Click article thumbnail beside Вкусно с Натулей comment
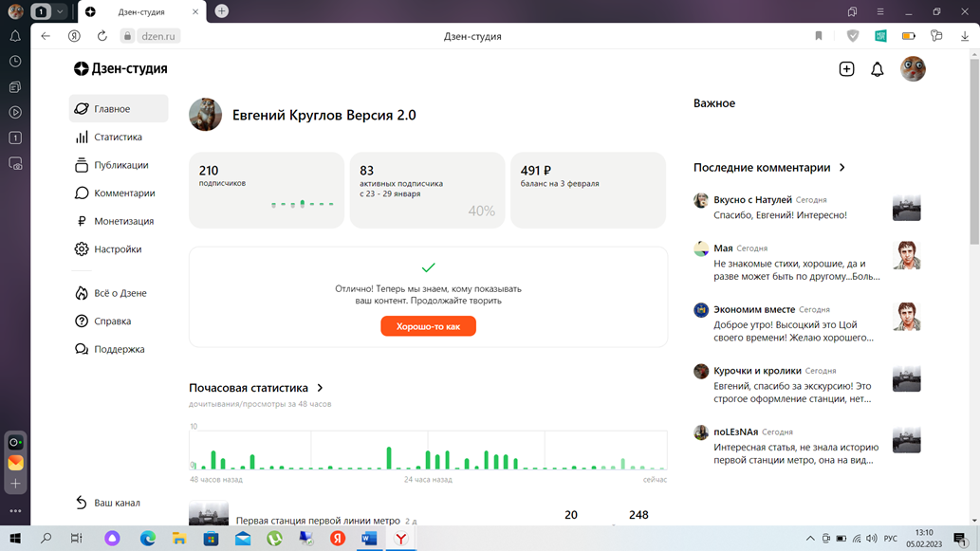This screenshot has width=980, height=551. pos(906,208)
